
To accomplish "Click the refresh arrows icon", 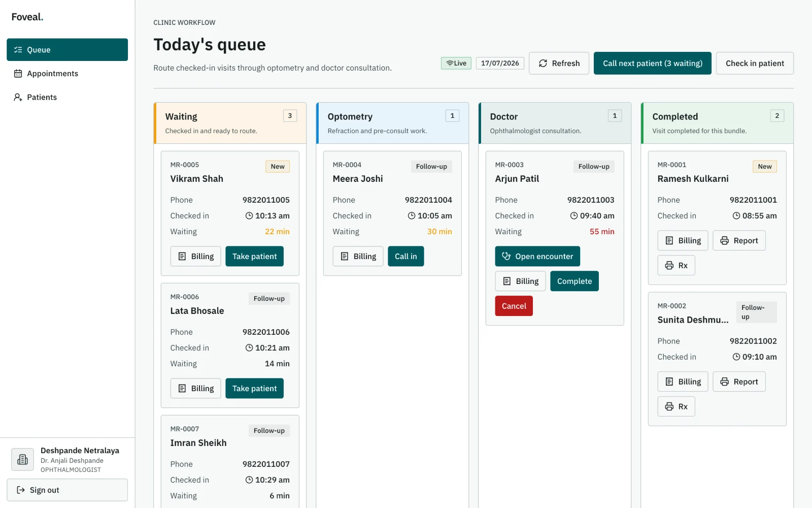I will click(543, 63).
